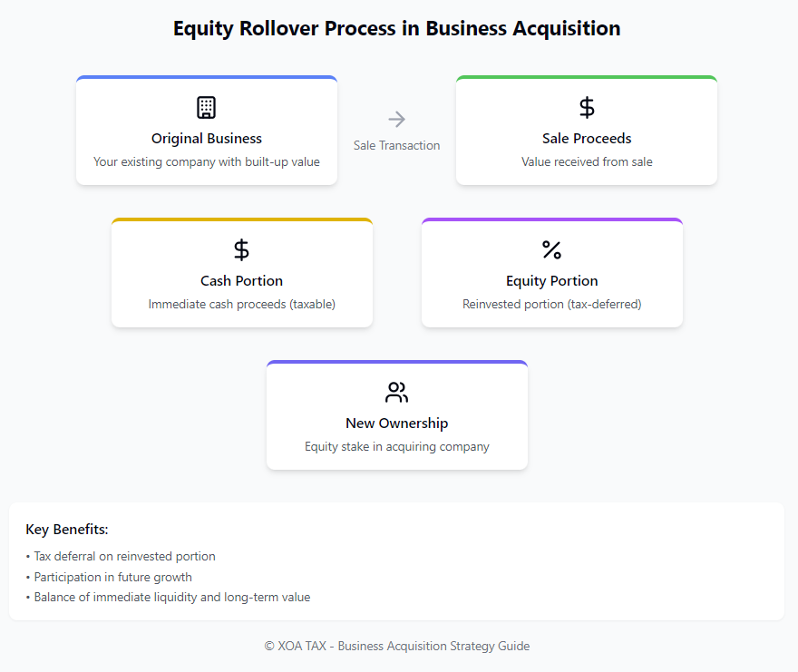798x672 pixels.
Task: Click the Balance of immediate liquidity bullet
Action: [171, 598]
